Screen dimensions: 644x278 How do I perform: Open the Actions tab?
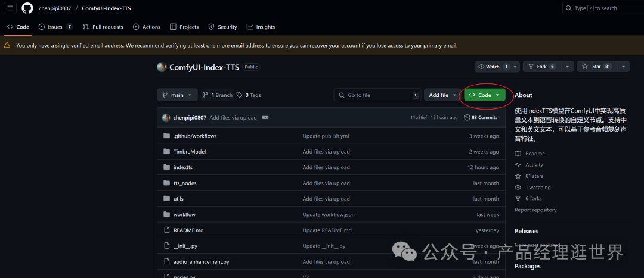147,27
